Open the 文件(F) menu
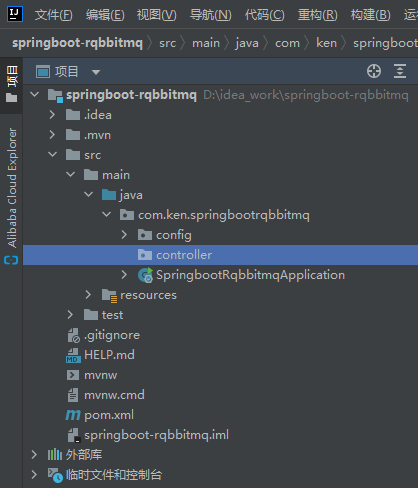The height and width of the screenshot is (488, 418). point(54,15)
